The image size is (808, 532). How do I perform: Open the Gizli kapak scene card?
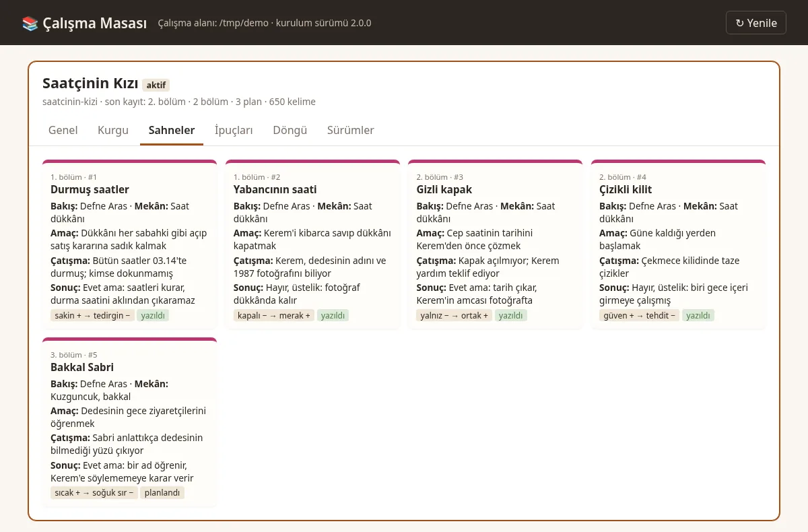point(495,245)
